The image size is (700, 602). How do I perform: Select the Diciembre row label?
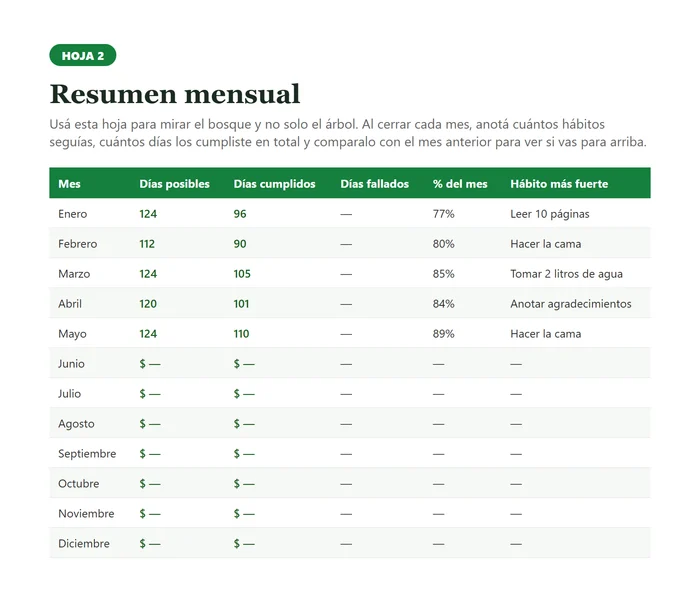tap(83, 543)
